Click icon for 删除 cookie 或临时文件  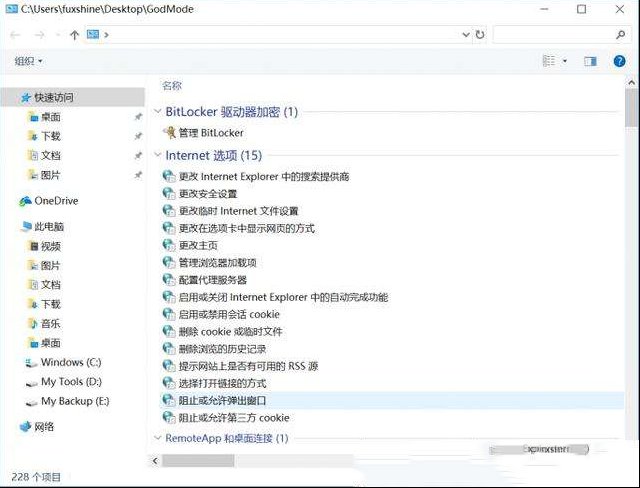coord(169,331)
